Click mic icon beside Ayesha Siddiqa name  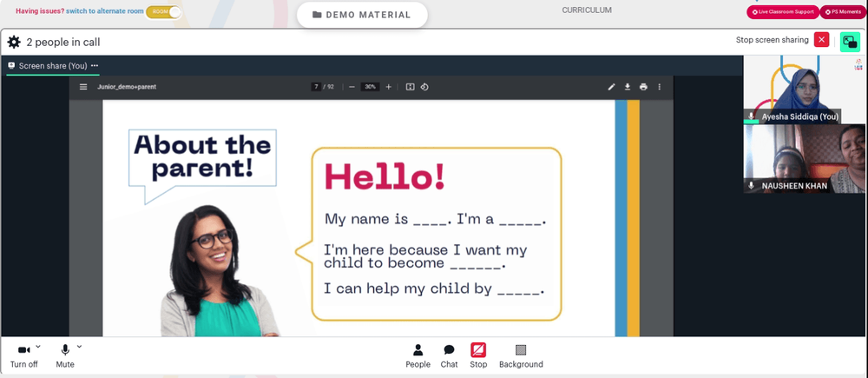click(751, 116)
